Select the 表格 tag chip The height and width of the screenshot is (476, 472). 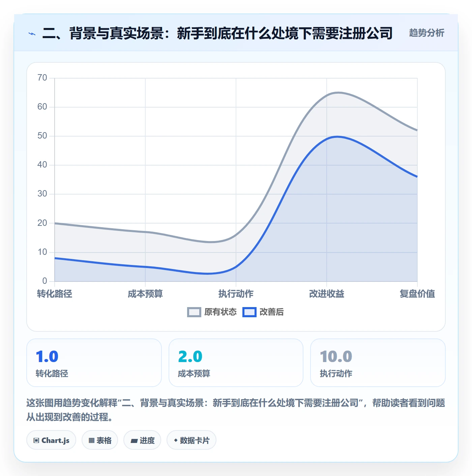100,440
